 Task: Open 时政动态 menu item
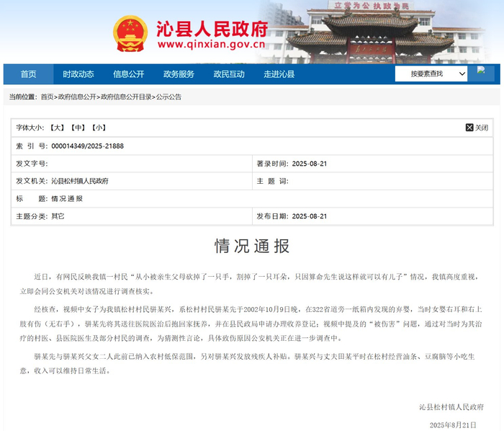(78, 74)
